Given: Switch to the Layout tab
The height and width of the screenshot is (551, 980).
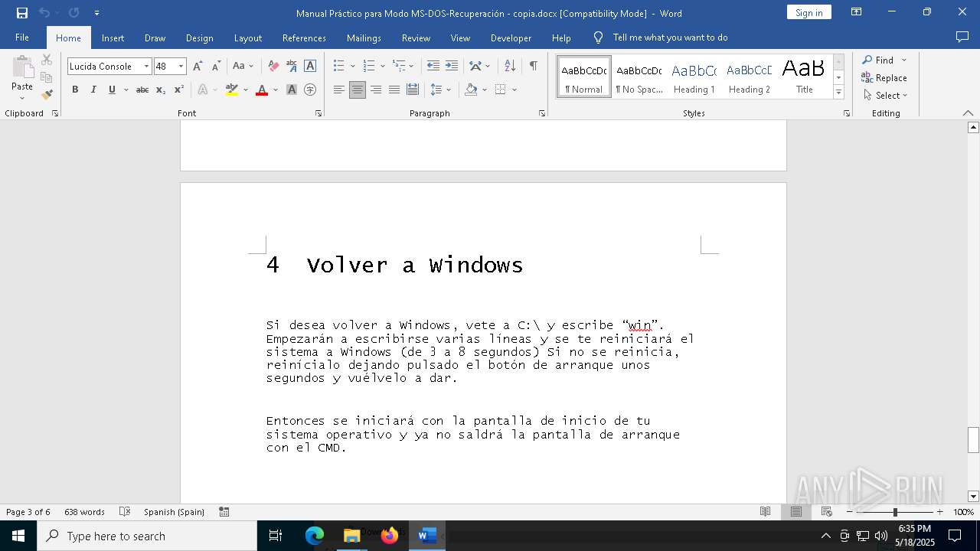Looking at the screenshot, I should pyautogui.click(x=247, y=37).
